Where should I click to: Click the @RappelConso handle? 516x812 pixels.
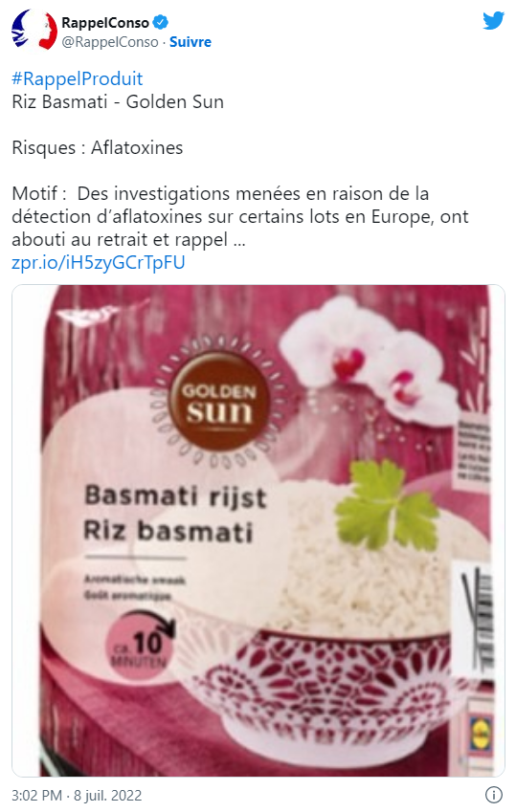(x=110, y=42)
